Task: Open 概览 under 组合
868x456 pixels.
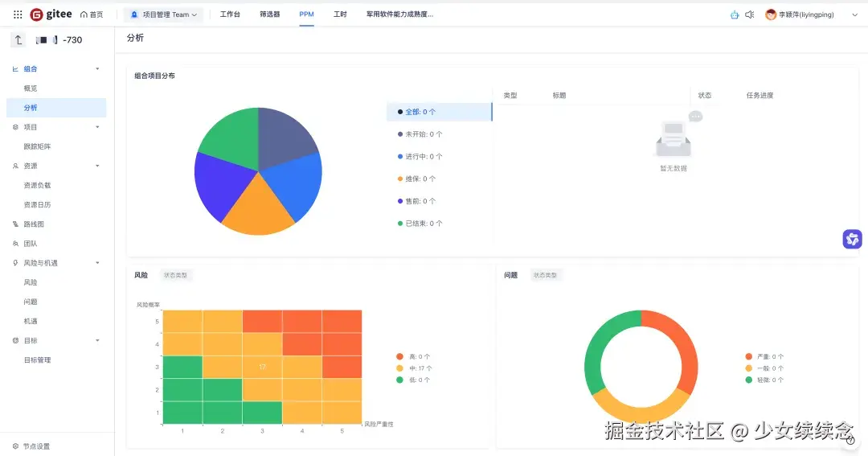Action: (31, 88)
